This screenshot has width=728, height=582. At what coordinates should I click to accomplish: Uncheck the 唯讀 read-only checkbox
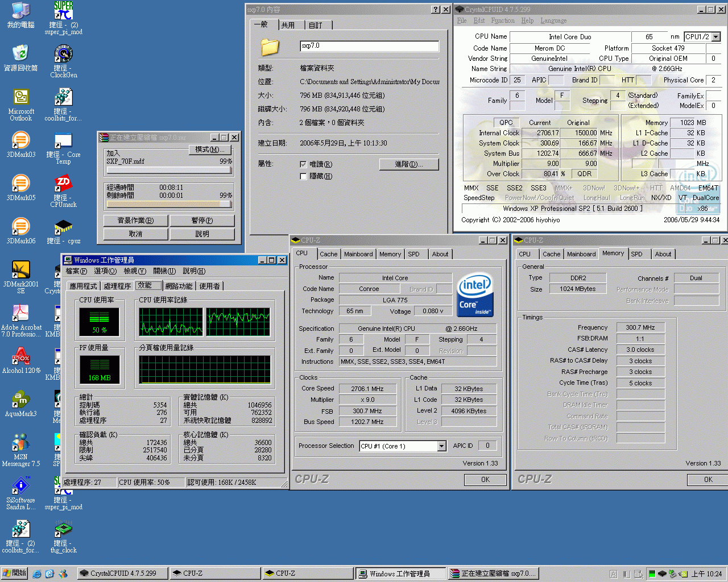(x=304, y=164)
